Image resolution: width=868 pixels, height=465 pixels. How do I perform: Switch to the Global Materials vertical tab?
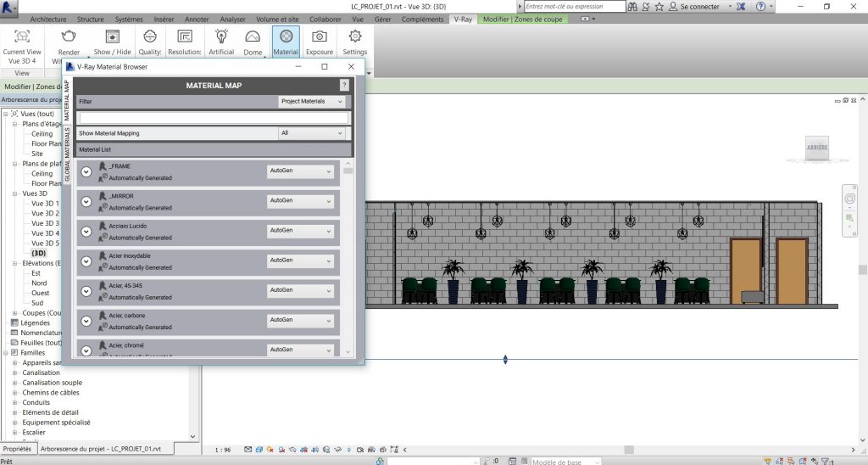click(68, 154)
